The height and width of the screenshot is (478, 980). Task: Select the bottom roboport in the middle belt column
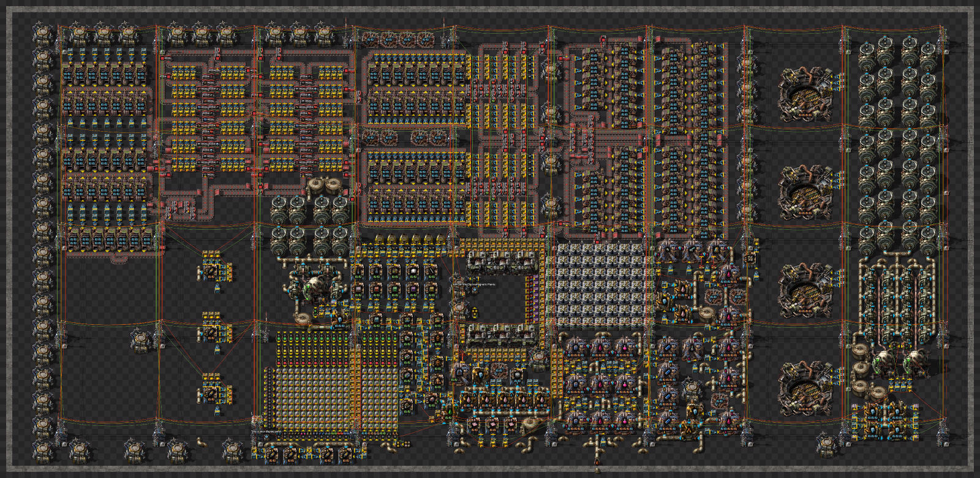(551, 205)
